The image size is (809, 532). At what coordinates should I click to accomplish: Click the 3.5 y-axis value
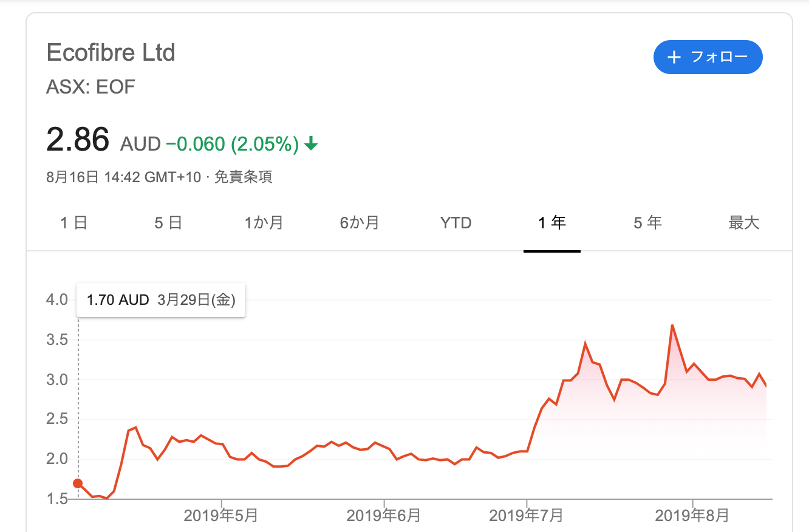tap(56, 340)
